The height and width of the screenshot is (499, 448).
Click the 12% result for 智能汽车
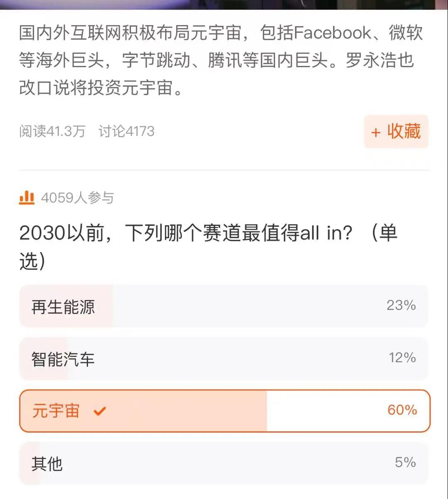click(402, 358)
